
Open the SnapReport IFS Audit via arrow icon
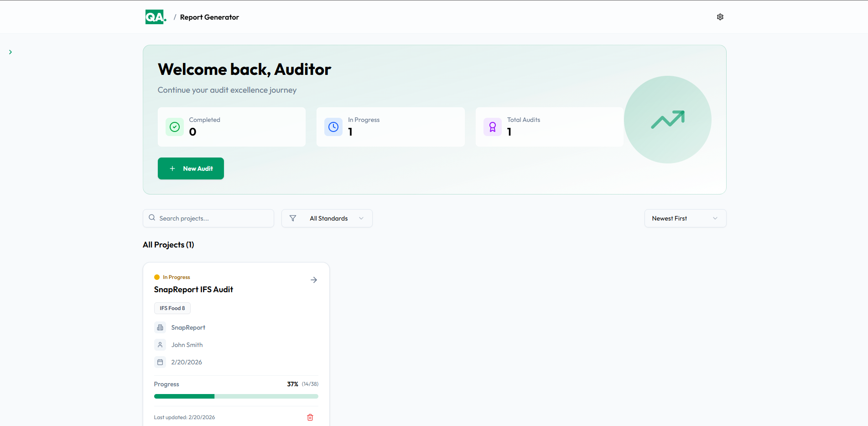click(x=314, y=280)
